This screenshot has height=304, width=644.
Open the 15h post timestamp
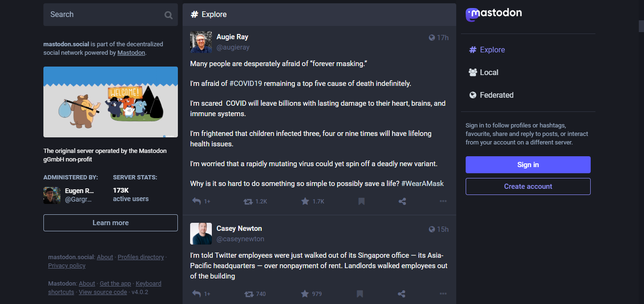pos(443,229)
